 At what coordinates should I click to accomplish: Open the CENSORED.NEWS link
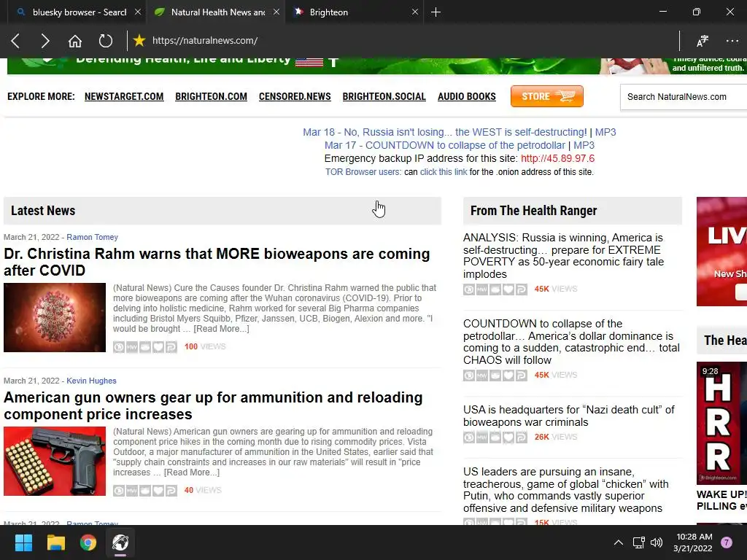(x=295, y=97)
